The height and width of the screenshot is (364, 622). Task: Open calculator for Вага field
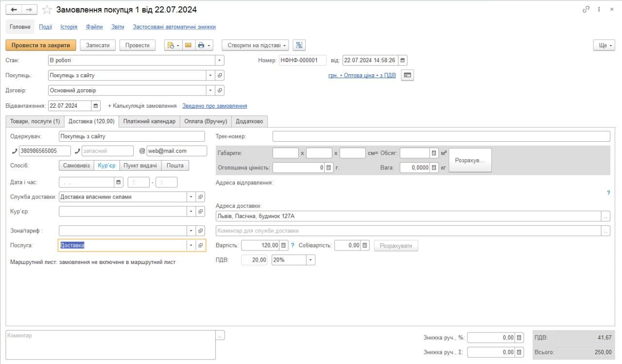tap(434, 167)
